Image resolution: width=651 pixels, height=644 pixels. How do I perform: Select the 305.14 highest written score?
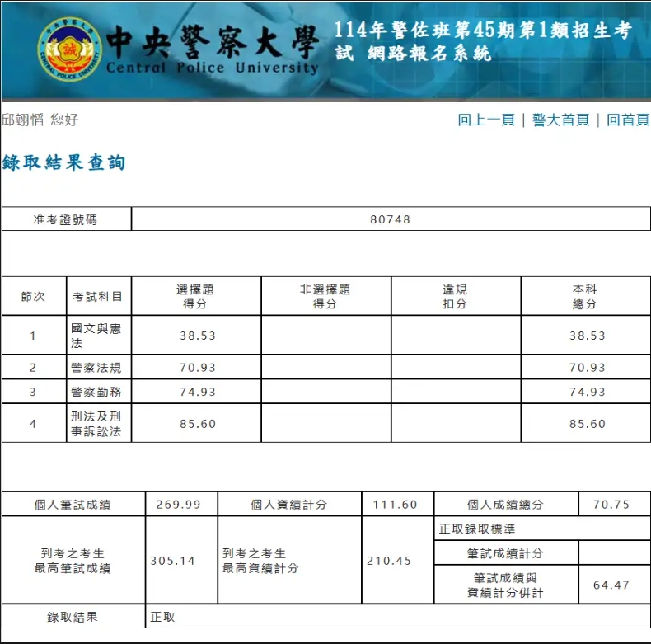click(x=173, y=561)
